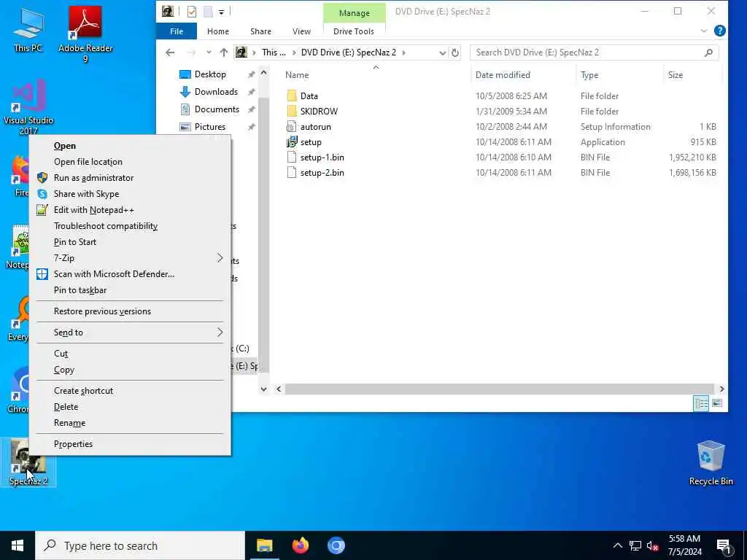Open the Home ribbon tab
Viewport: 747px width, 560px height.
(217, 31)
